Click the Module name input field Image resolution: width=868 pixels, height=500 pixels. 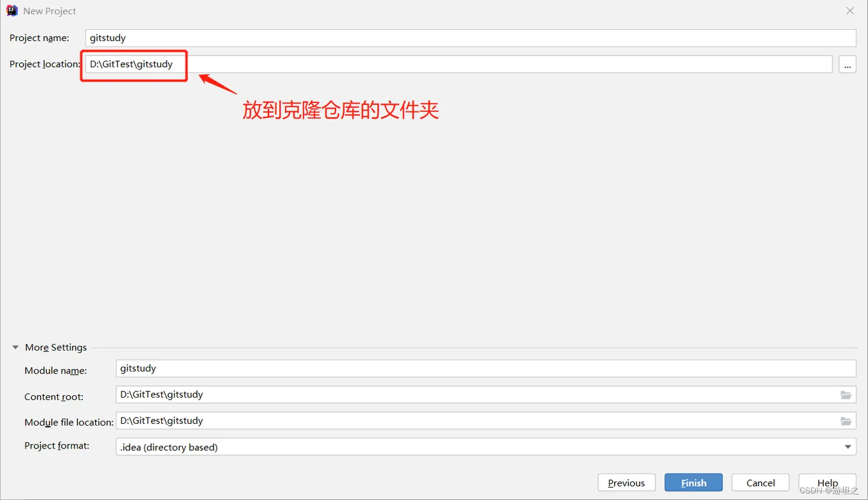tap(486, 368)
